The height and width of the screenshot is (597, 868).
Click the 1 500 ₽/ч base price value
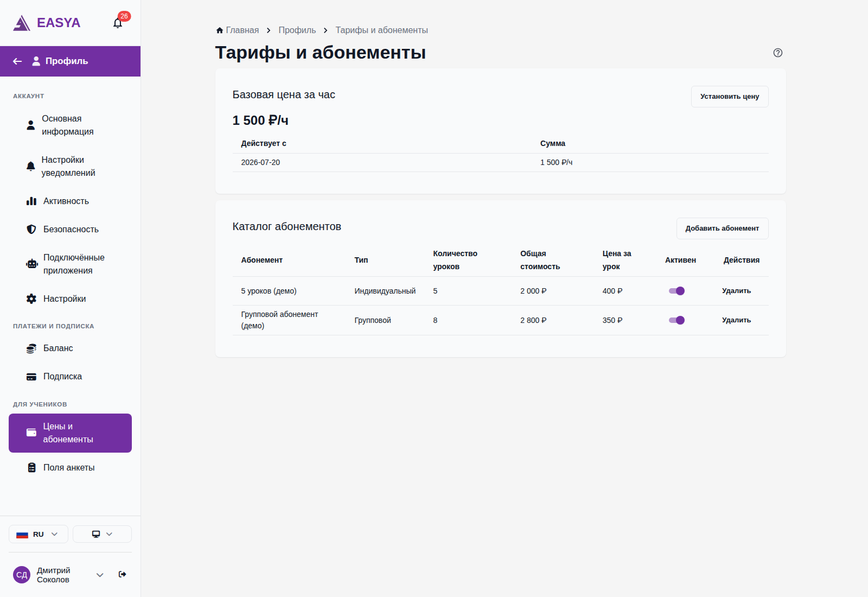[x=260, y=120]
